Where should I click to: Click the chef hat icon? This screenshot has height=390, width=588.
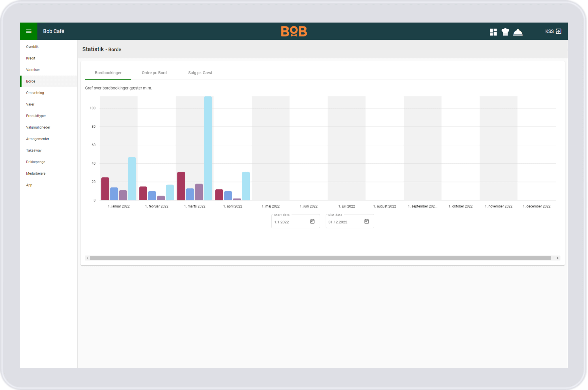(x=505, y=32)
